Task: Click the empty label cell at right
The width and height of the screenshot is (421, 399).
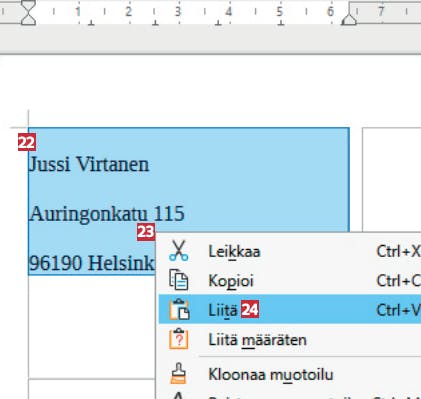Action: pyautogui.click(x=392, y=179)
